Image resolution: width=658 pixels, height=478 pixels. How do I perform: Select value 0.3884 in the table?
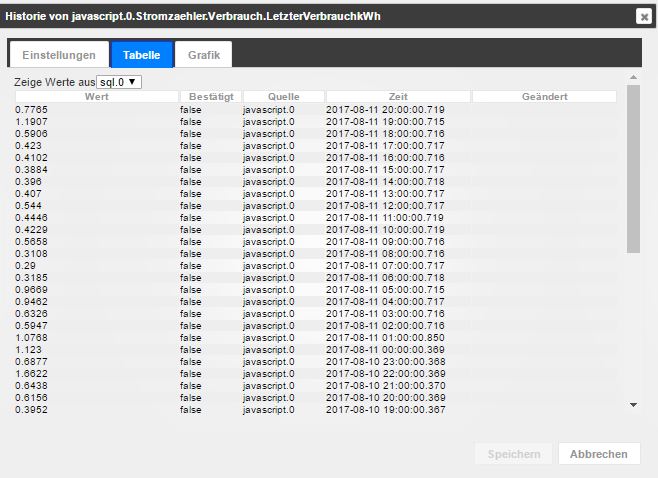click(x=31, y=170)
